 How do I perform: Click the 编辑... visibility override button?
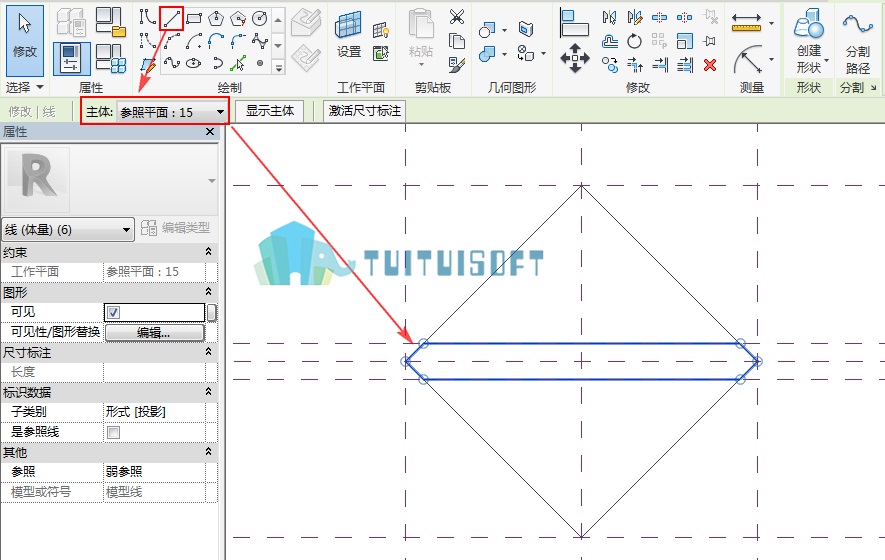point(155,332)
